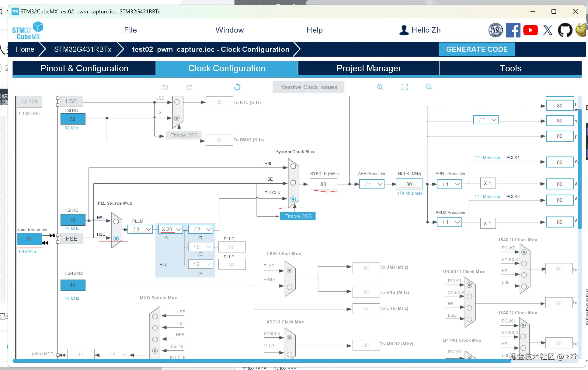Click the redo arrow icon
The image size is (588, 370).
tap(190, 87)
